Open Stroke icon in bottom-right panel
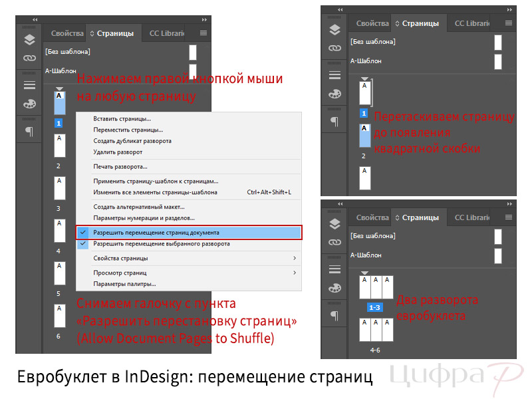This screenshot has height=399, width=532. [335, 269]
